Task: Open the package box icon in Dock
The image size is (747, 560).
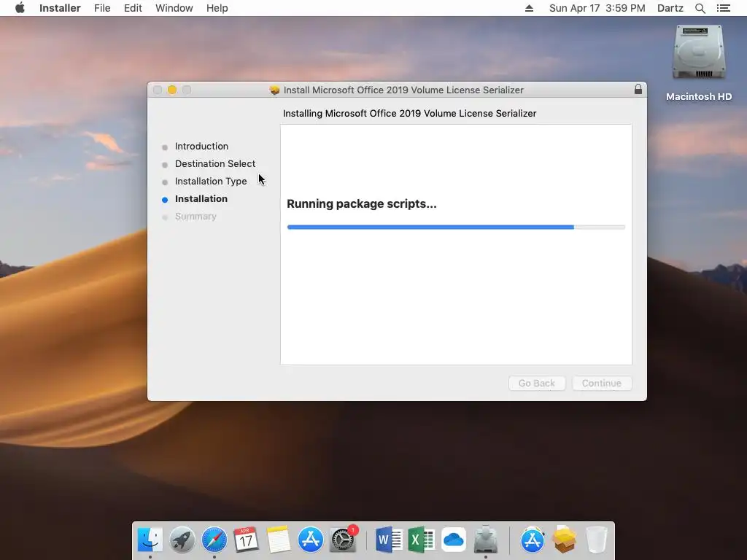Action: point(564,540)
